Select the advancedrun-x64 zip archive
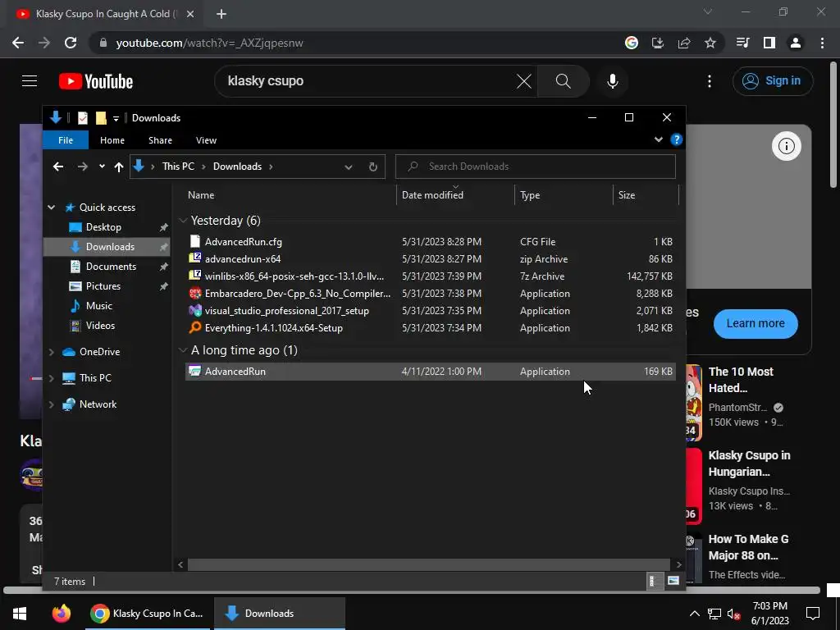The height and width of the screenshot is (630, 840). click(x=430, y=259)
